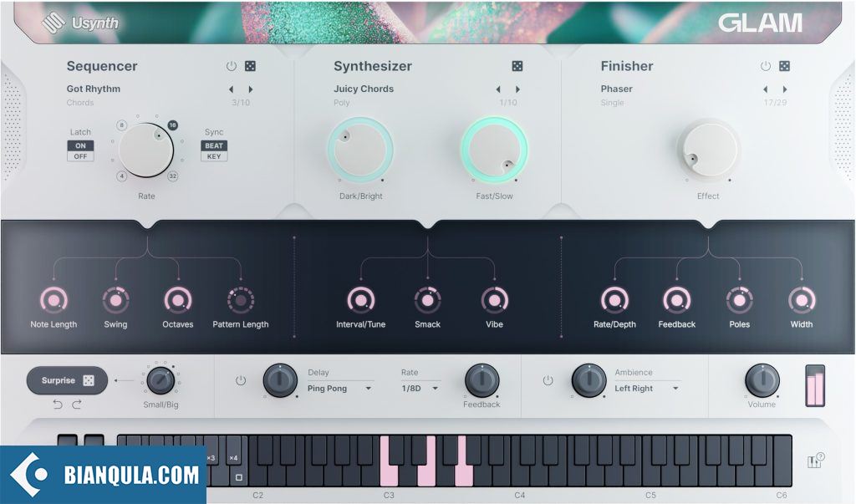Open the 1/8D delay rate dropdown
The image size is (856, 504).
point(420,388)
